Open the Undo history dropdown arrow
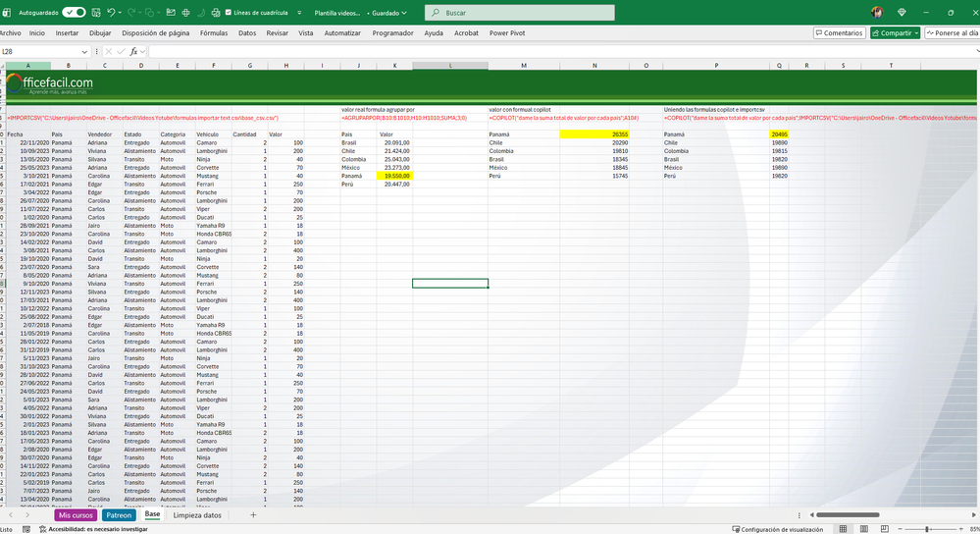Image resolution: width=980 pixels, height=534 pixels. coord(120,13)
